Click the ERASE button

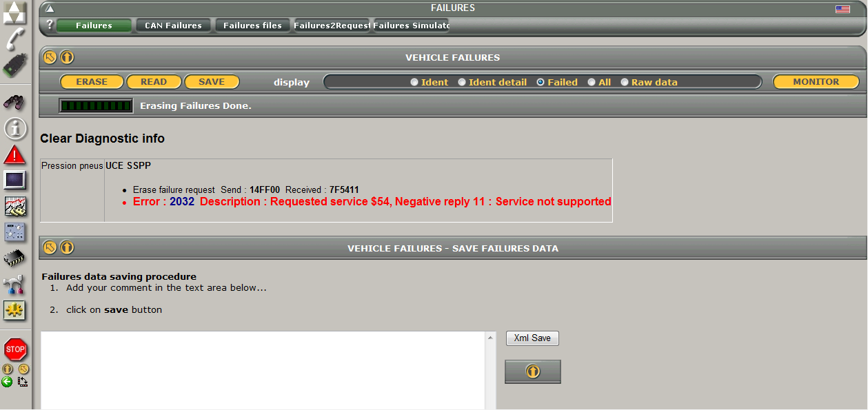pyautogui.click(x=92, y=82)
